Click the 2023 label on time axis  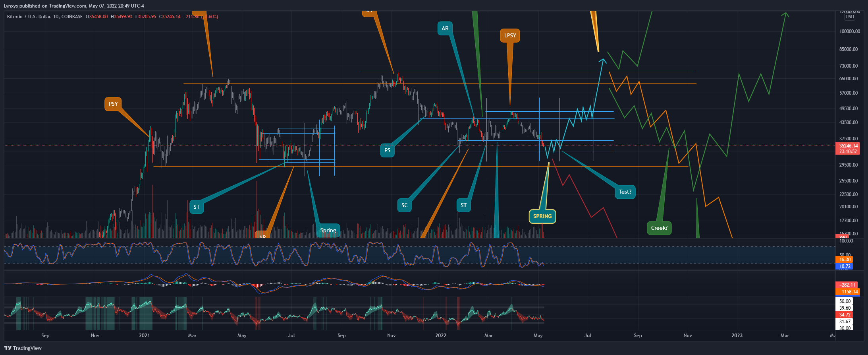737,336
